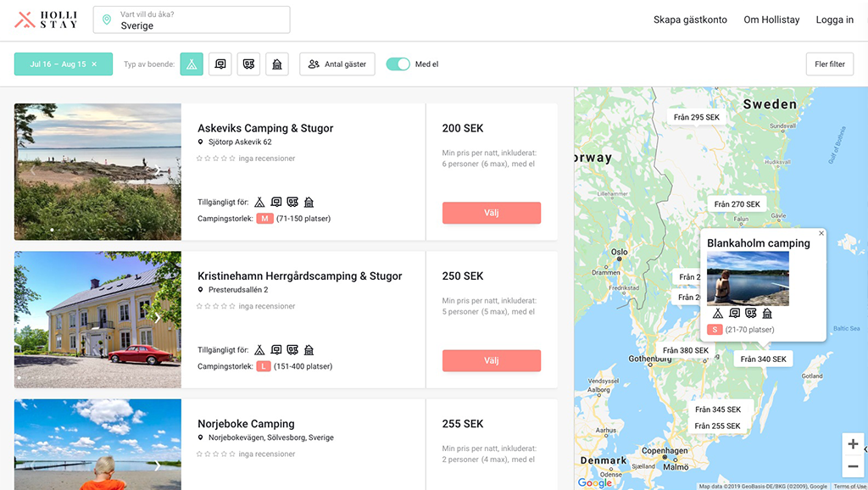The image size is (868, 490).
Task: Click the cabin icon in Kristinehamn 'Tillgängligt för'
Action: [309, 350]
